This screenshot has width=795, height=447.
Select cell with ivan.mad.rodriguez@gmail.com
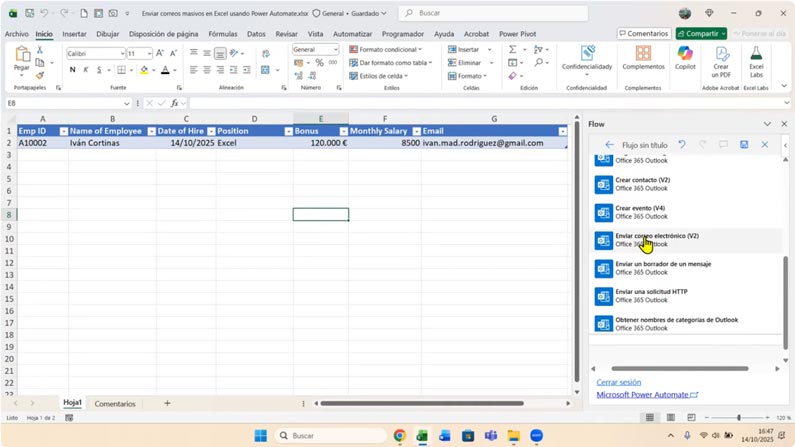[494, 143]
